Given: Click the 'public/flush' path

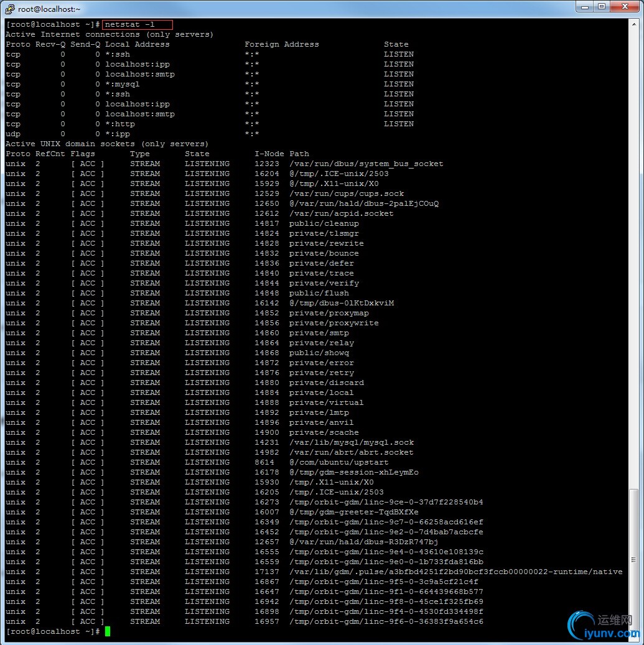Looking at the screenshot, I should (x=319, y=293).
